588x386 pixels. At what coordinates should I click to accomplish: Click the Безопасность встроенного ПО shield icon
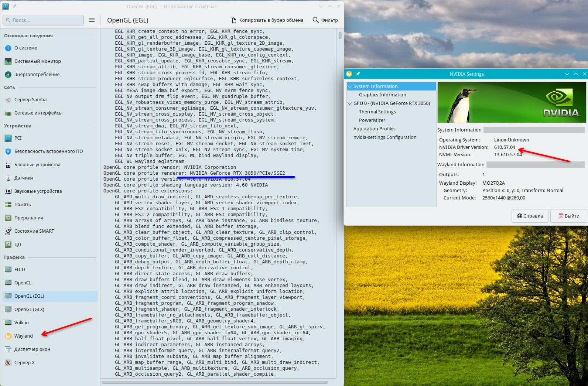point(8,151)
